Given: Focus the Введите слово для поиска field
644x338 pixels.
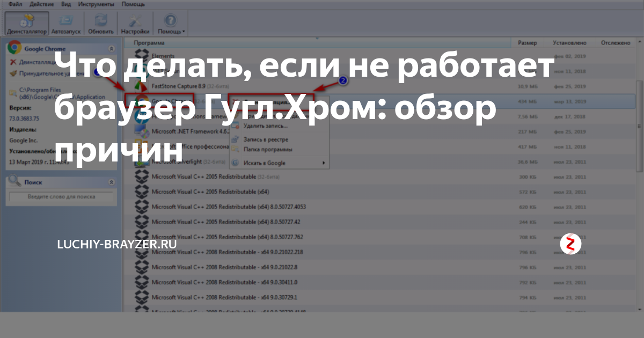Looking at the screenshot, I should 62,197.
